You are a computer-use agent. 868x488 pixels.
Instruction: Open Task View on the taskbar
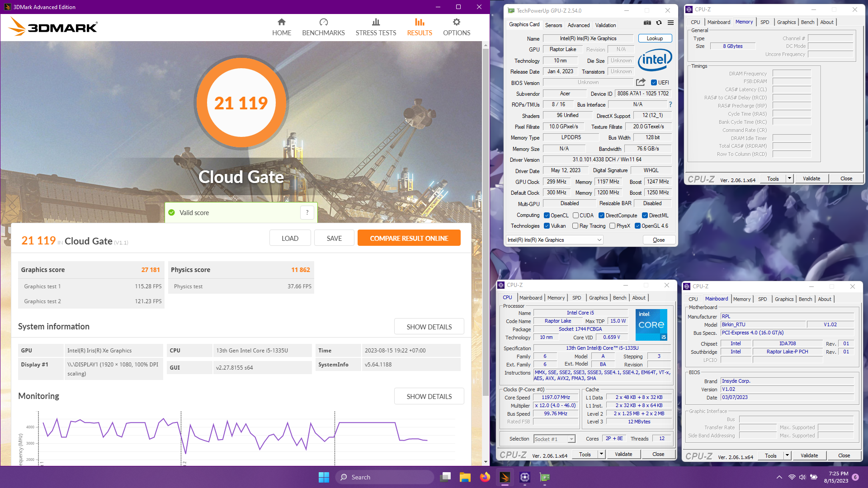(x=446, y=477)
